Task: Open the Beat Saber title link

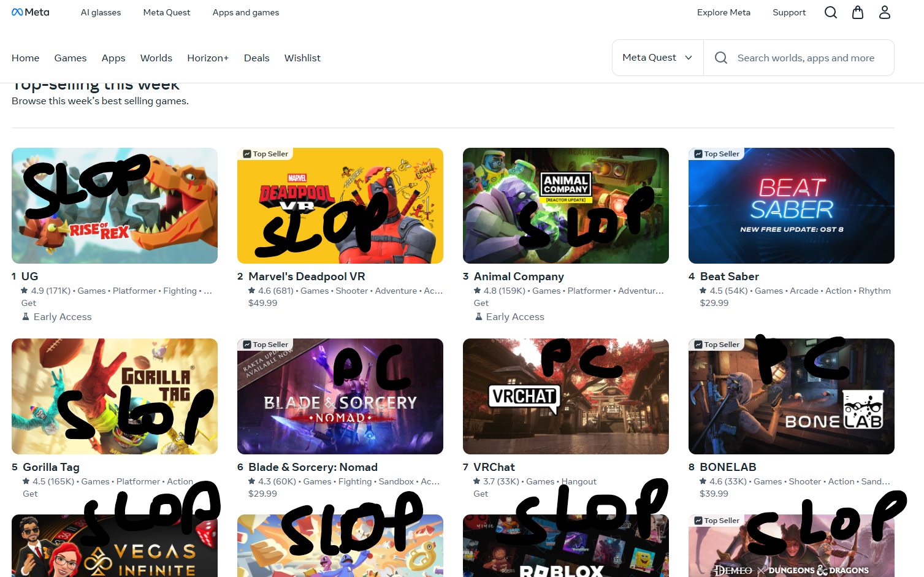Action: [730, 277]
